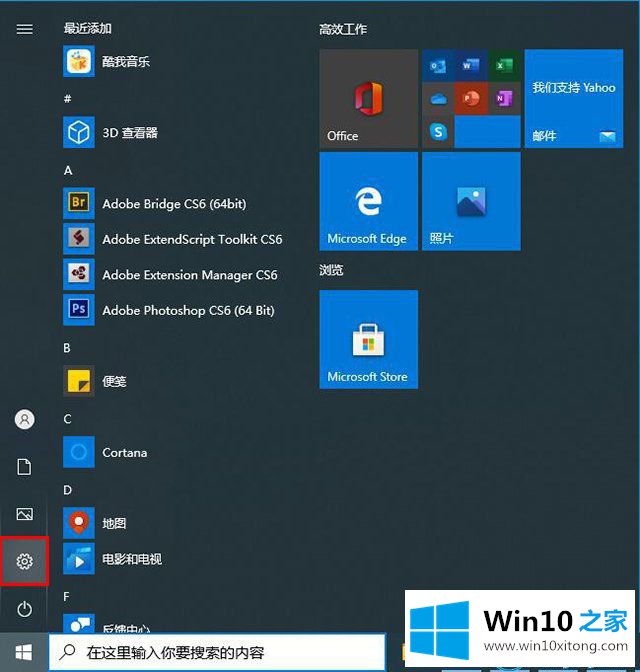Click the 浏览 tile group title
640x672 pixels.
coord(331,270)
